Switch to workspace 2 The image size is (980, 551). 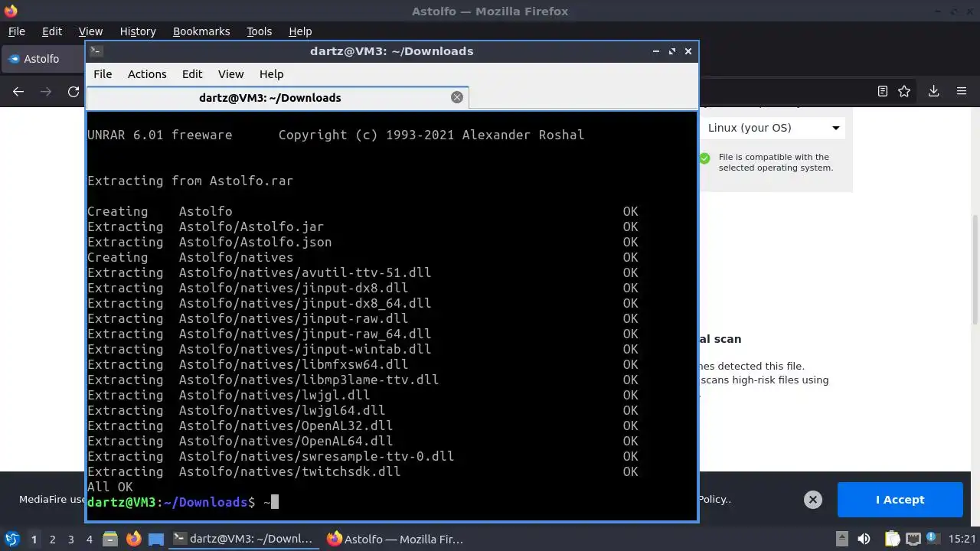point(52,540)
